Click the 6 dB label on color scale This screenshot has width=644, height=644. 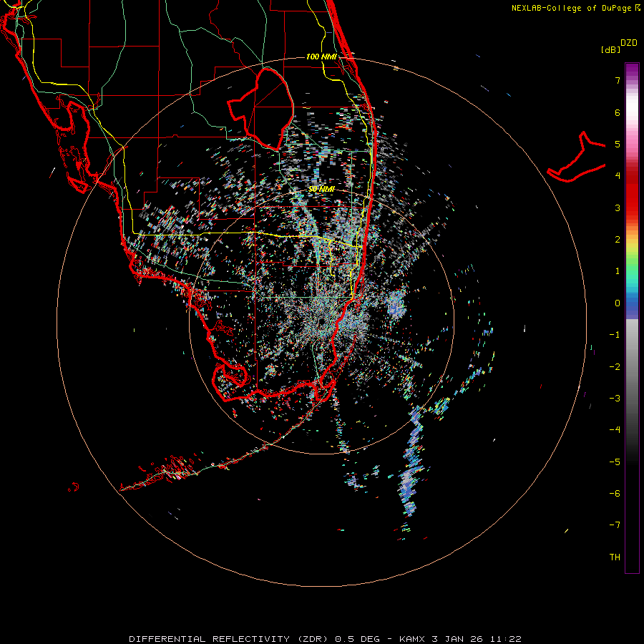point(618,112)
